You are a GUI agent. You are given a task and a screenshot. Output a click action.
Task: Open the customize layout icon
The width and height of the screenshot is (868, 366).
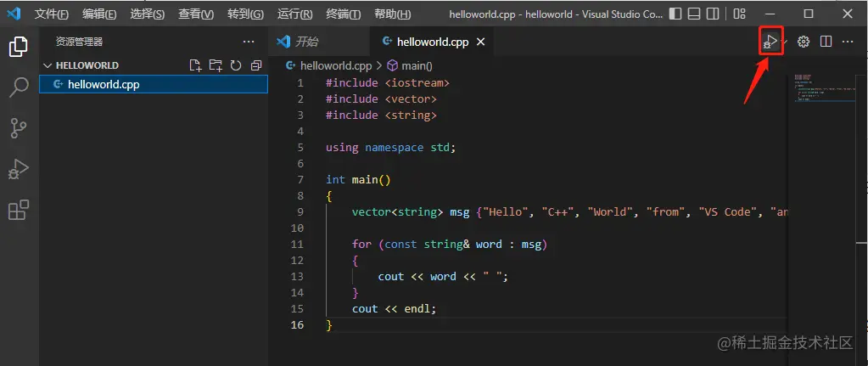[x=739, y=14]
